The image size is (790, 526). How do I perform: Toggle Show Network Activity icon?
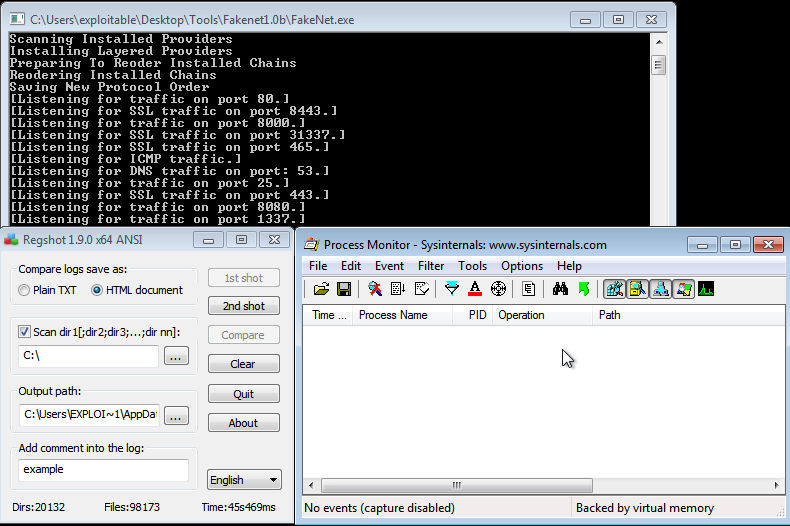pos(661,289)
